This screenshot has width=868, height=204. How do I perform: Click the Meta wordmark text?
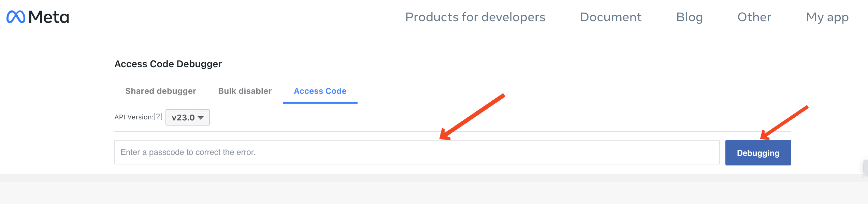49,17
